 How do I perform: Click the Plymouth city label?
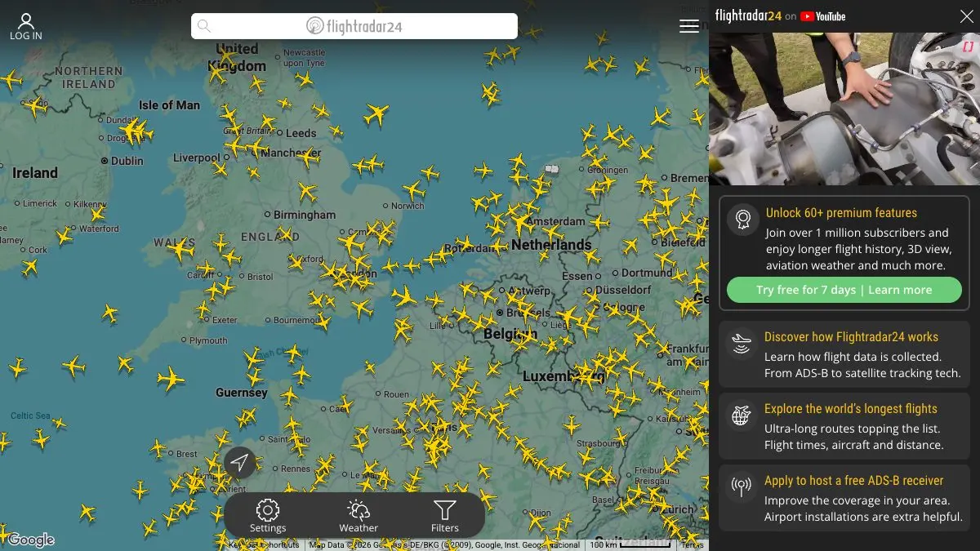pyautogui.click(x=208, y=340)
